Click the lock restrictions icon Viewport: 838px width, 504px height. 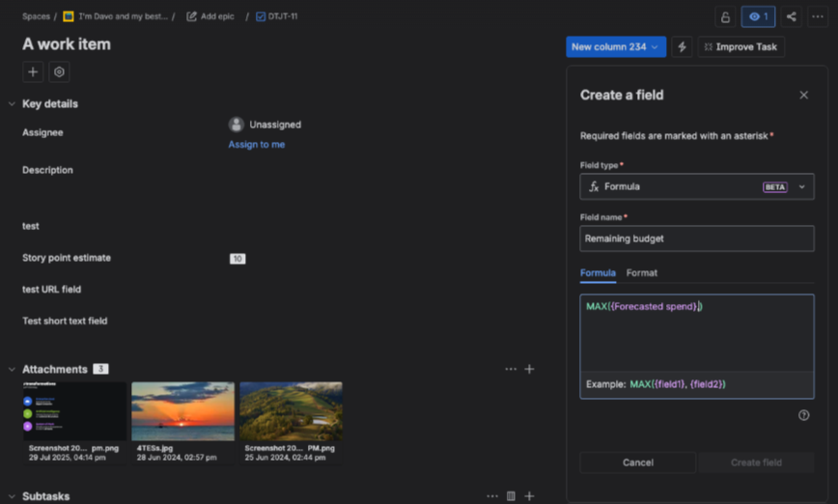(725, 17)
